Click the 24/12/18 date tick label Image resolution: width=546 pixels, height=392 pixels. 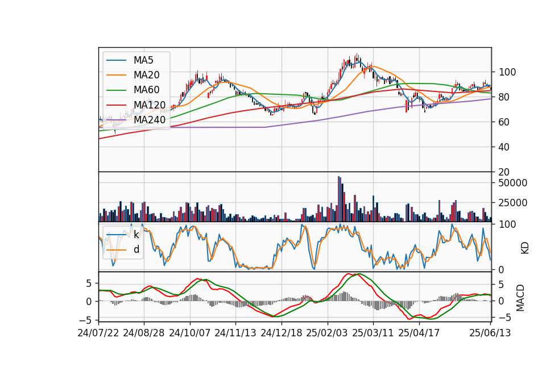tap(282, 333)
